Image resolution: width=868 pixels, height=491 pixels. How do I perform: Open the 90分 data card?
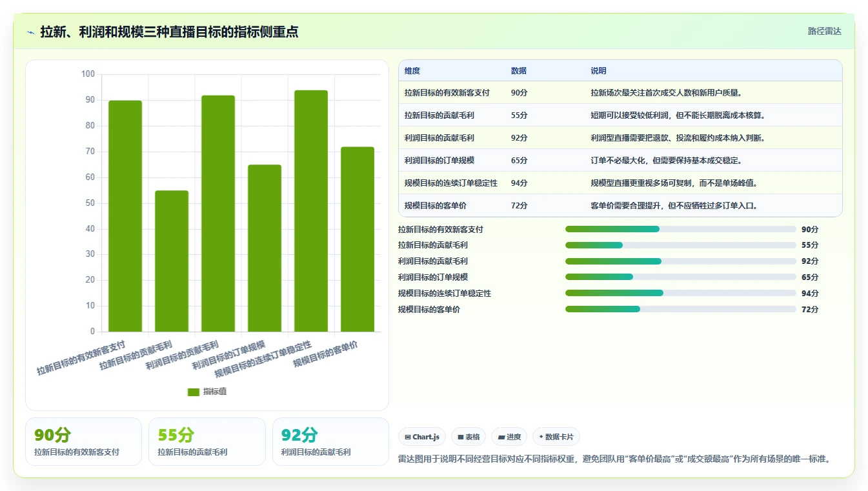pyautogui.click(x=83, y=441)
